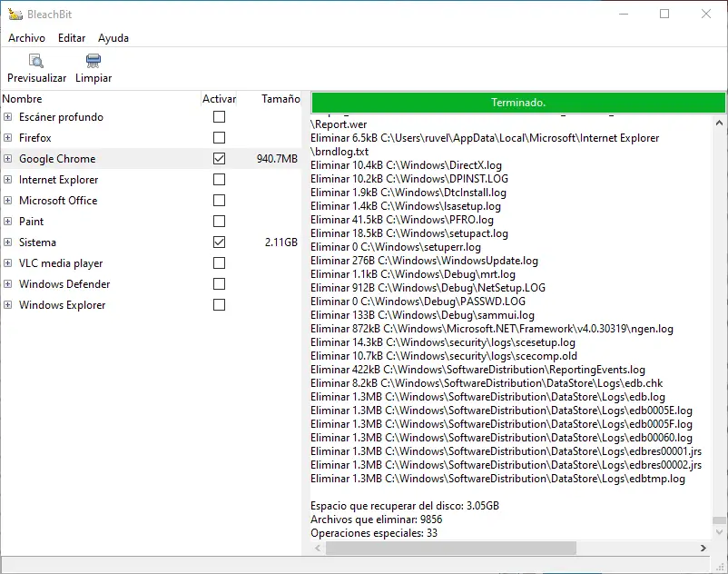Select the Windows Defender row label
728x574 pixels.
[64, 284]
